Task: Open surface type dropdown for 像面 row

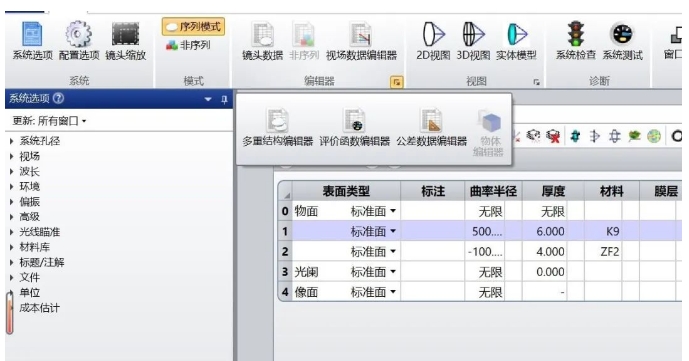Action: coord(393,292)
